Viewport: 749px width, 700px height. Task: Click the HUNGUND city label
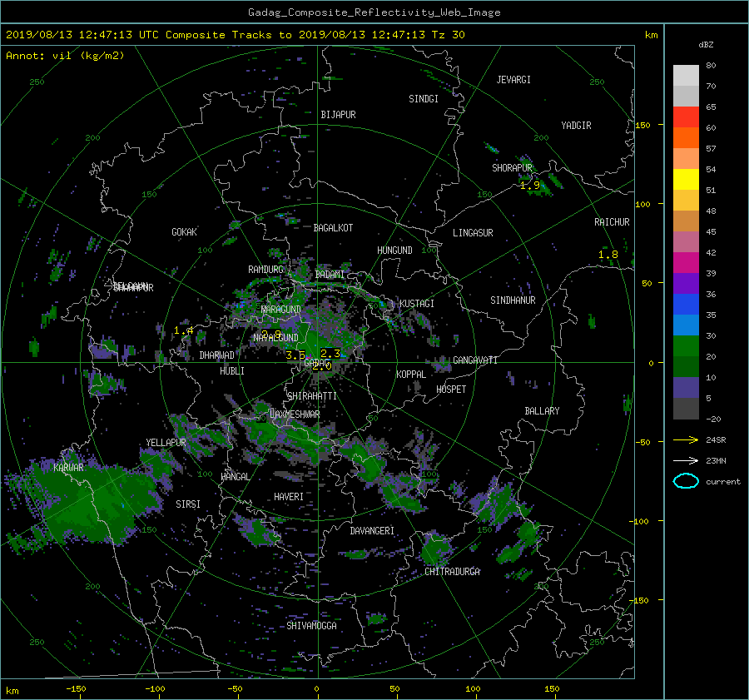click(394, 251)
